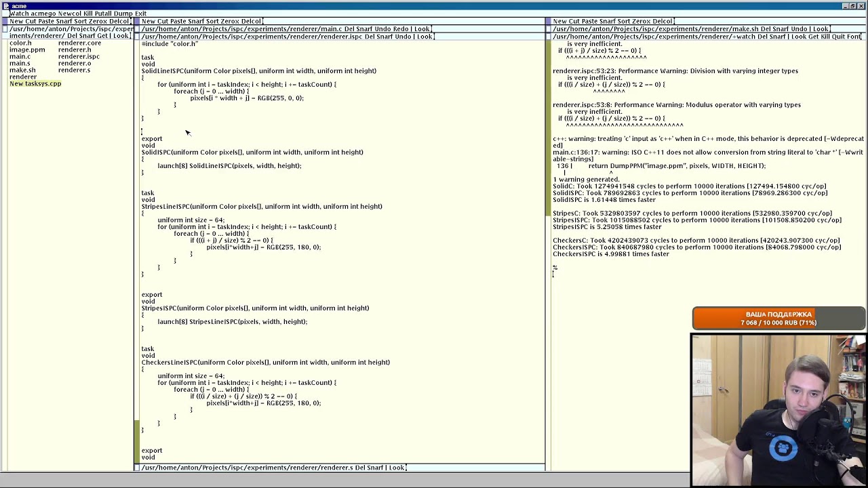This screenshot has width=868, height=488.
Task: Click the #include "color.h" line
Action: point(170,43)
